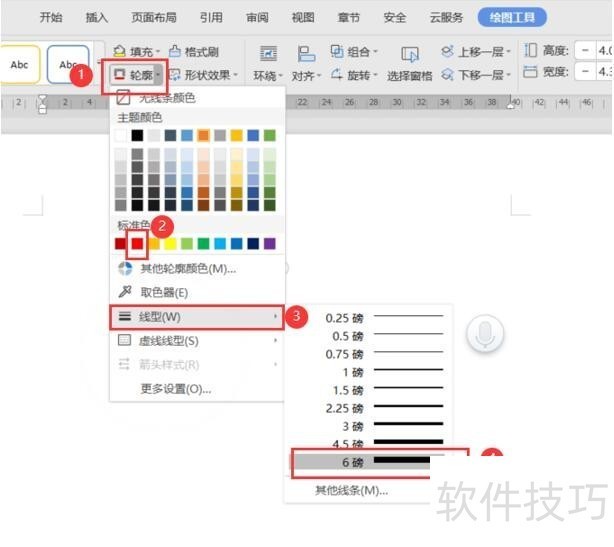The height and width of the screenshot is (547, 614).
Task: Click the 旋转 rotate icon
Action: click(337, 75)
